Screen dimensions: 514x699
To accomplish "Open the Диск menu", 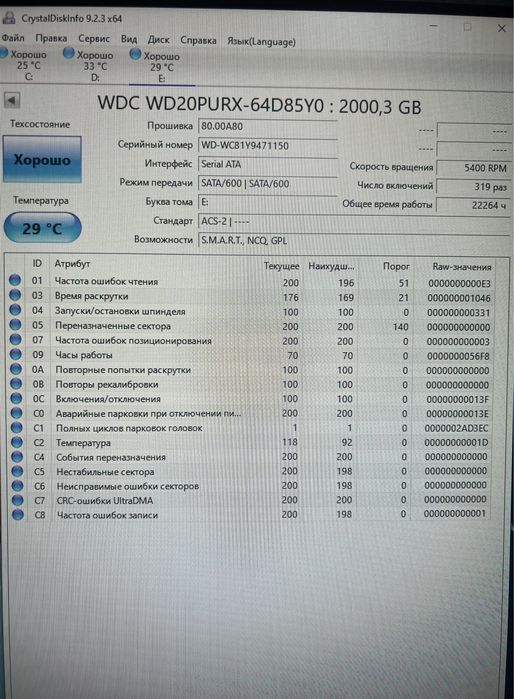I will (x=158, y=40).
